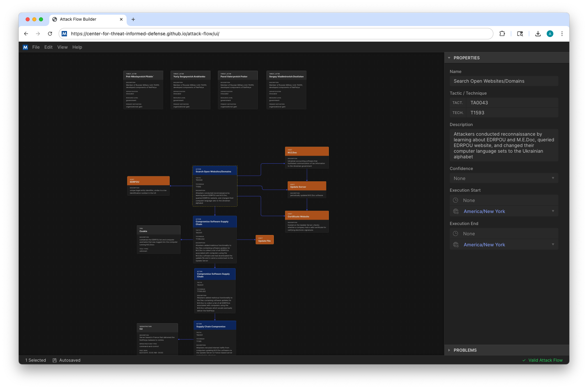Go back to the previous page

[x=26, y=34]
